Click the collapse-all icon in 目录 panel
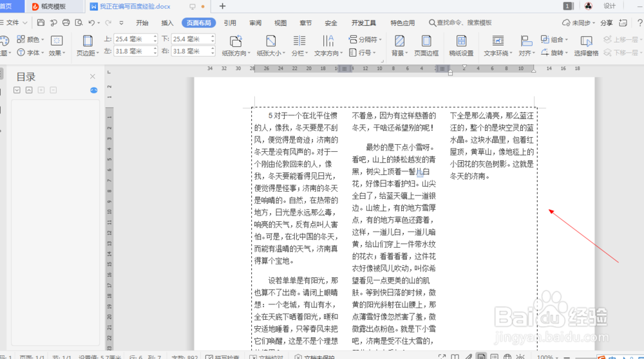 (29, 90)
